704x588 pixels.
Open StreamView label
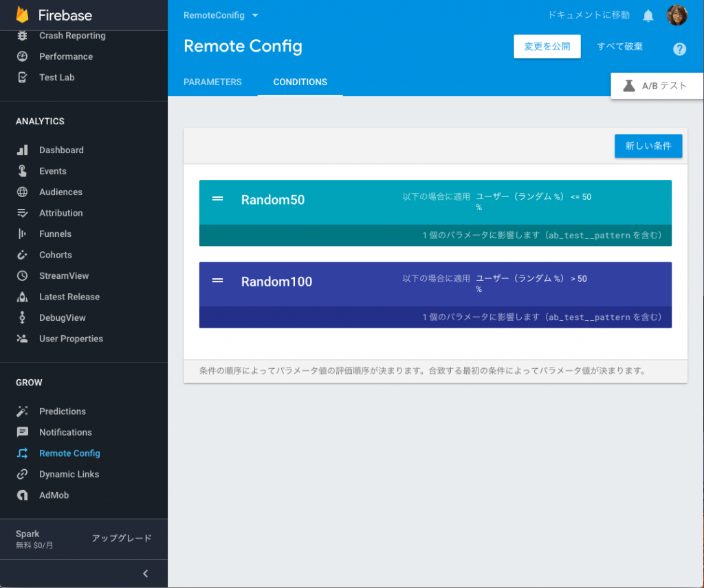tap(64, 276)
